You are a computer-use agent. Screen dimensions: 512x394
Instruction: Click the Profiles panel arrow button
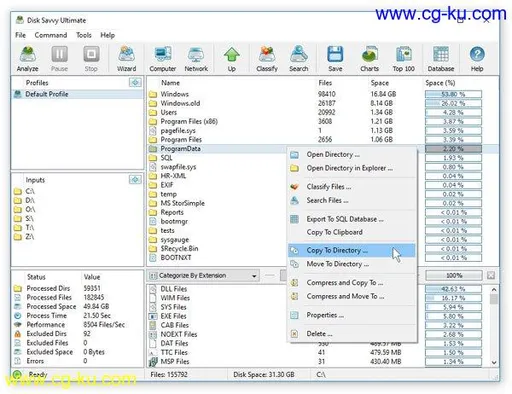[135, 82]
